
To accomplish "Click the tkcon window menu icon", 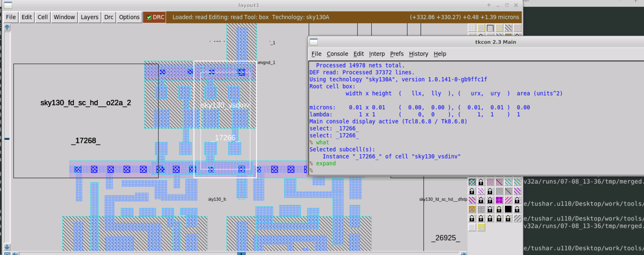I will (314, 42).
